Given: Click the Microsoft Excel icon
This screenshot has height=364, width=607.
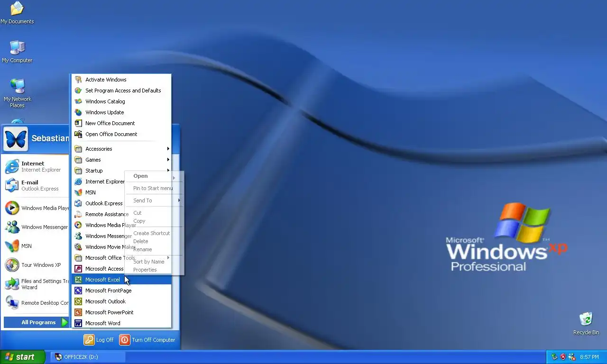Looking at the screenshot, I should pyautogui.click(x=78, y=280).
